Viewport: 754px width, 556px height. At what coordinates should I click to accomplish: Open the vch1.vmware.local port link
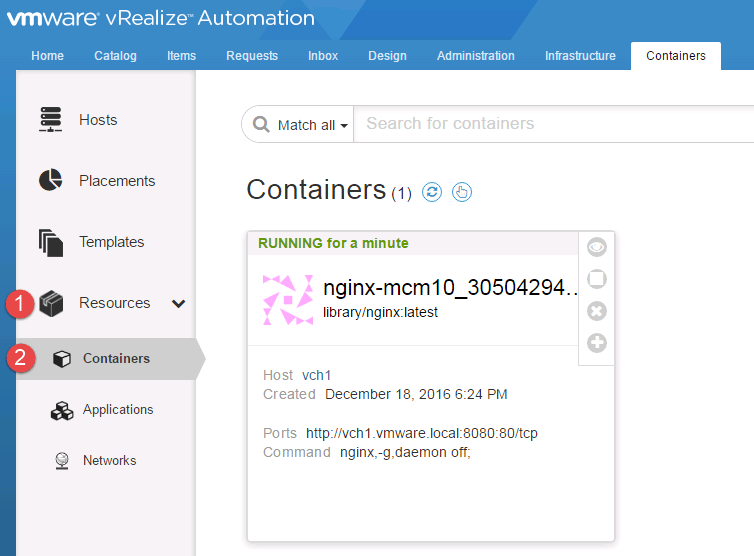click(421, 433)
